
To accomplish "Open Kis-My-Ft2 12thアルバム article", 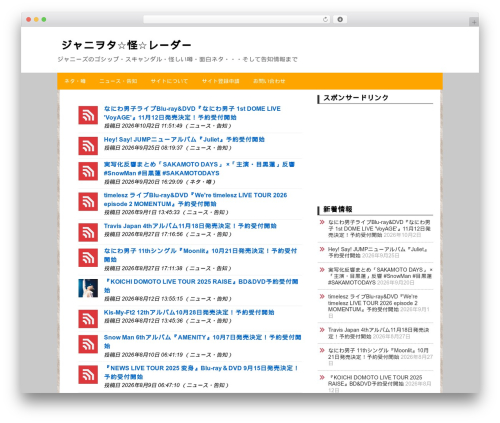I will (189, 312).
